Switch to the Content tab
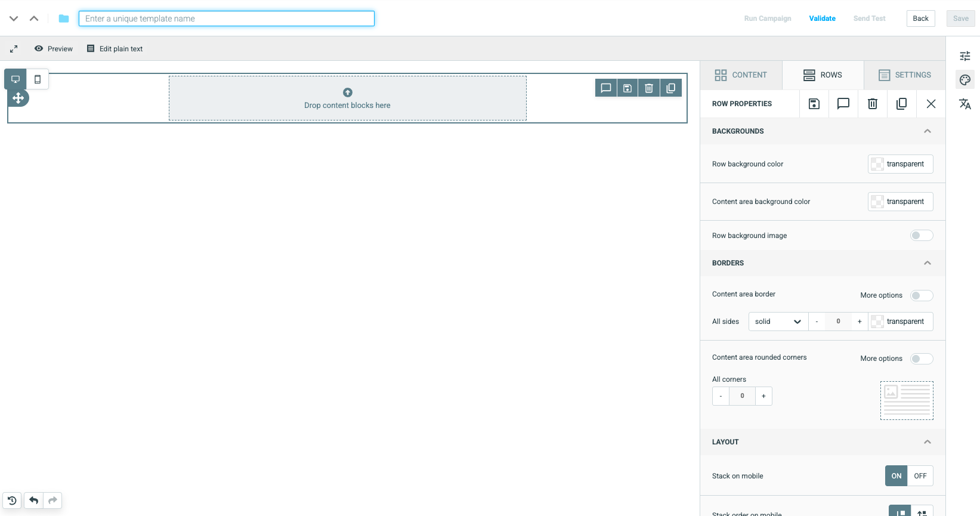 point(741,75)
